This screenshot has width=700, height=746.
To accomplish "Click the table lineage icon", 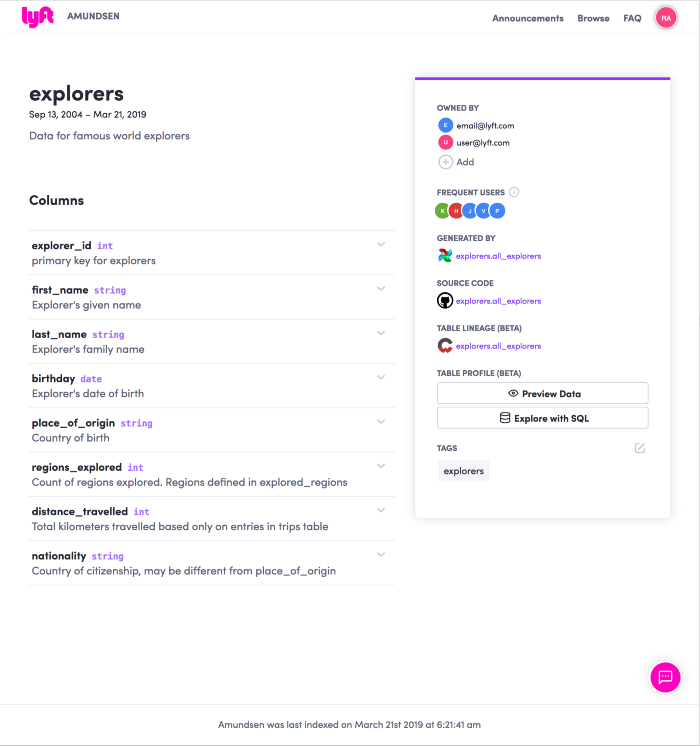I will pyautogui.click(x=445, y=346).
